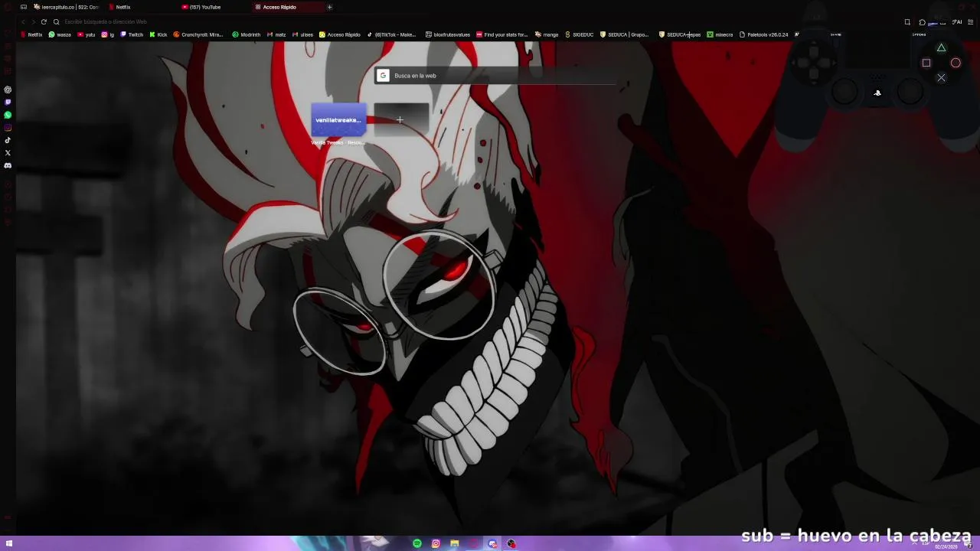
Task: Click the PlayStation cross button overlay
Action: click(x=941, y=77)
